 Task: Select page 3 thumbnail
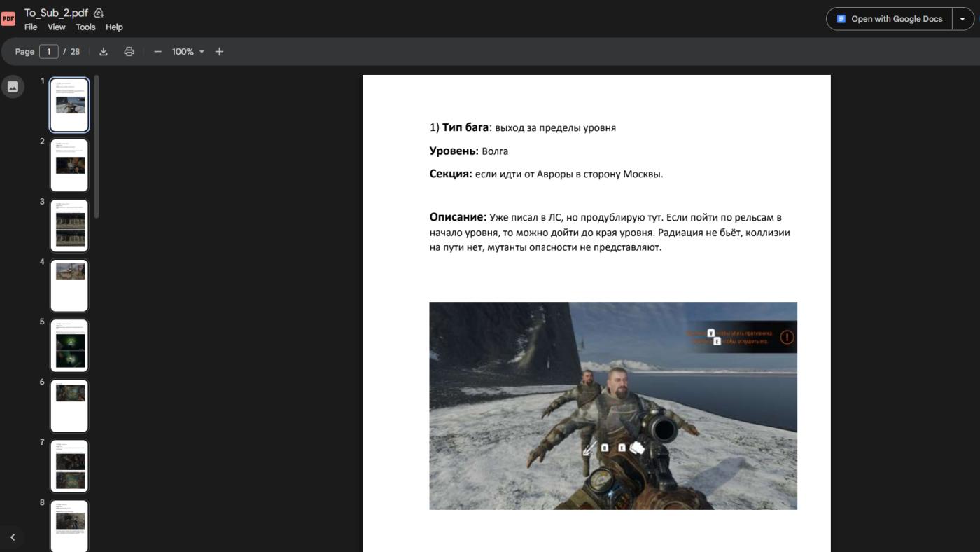coord(69,226)
